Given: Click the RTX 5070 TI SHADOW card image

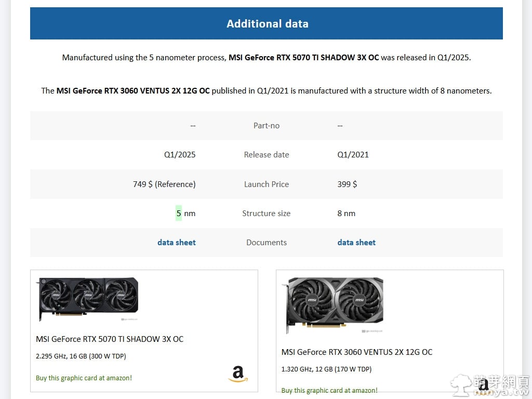Looking at the screenshot, I should [87, 298].
